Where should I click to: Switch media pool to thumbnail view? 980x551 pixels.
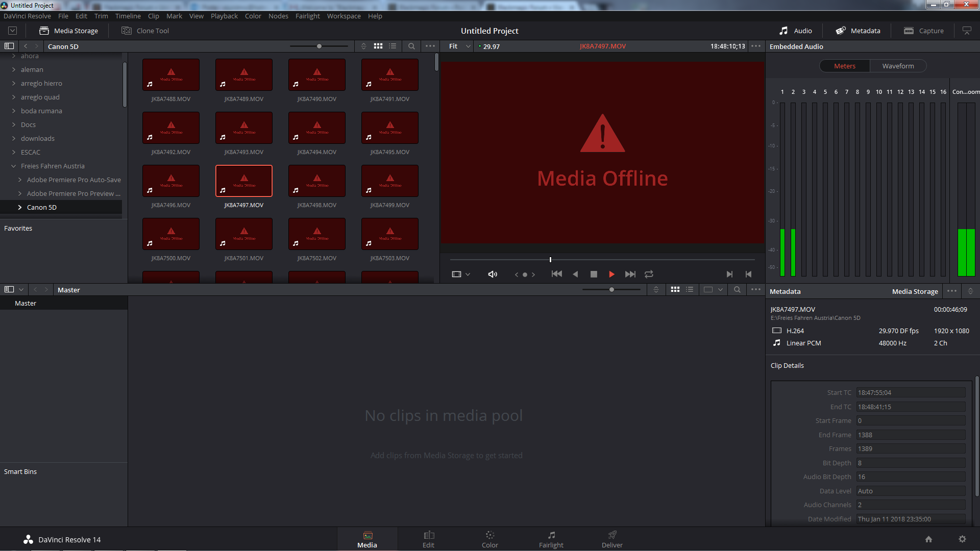[x=675, y=289]
